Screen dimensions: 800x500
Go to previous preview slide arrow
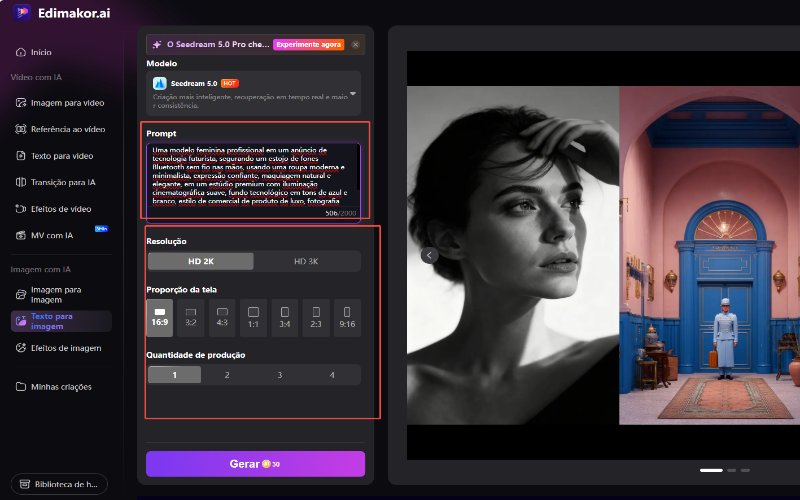(x=430, y=255)
